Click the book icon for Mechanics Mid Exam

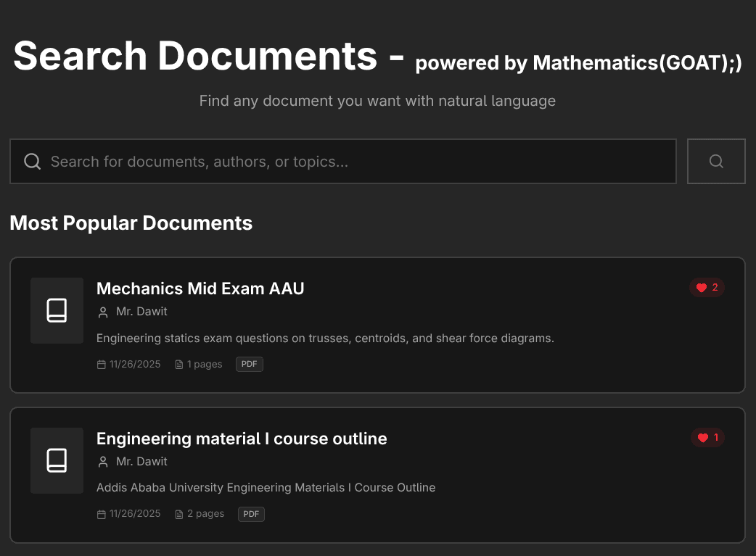click(57, 310)
